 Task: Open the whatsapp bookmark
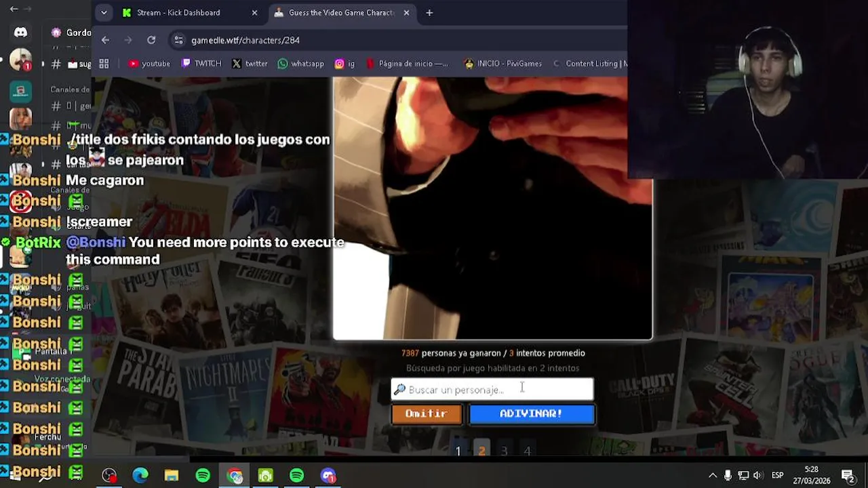pyautogui.click(x=300, y=63)
